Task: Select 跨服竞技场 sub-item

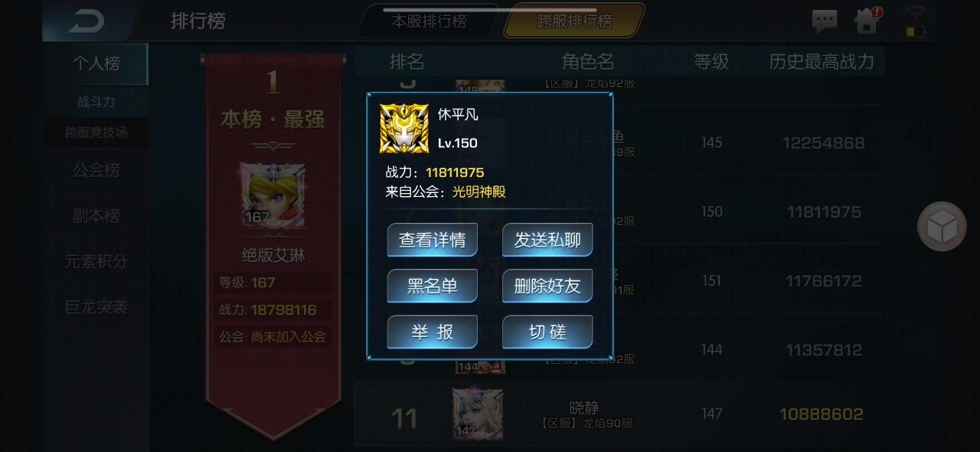Action: pos(96,132)
